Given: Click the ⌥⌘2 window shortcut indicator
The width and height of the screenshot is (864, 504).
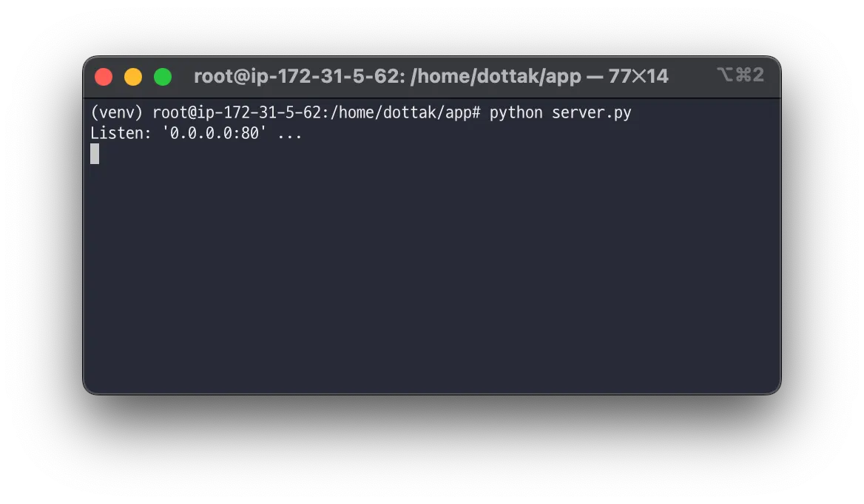Looking at the screenshot, I should [x=740, y=75].
